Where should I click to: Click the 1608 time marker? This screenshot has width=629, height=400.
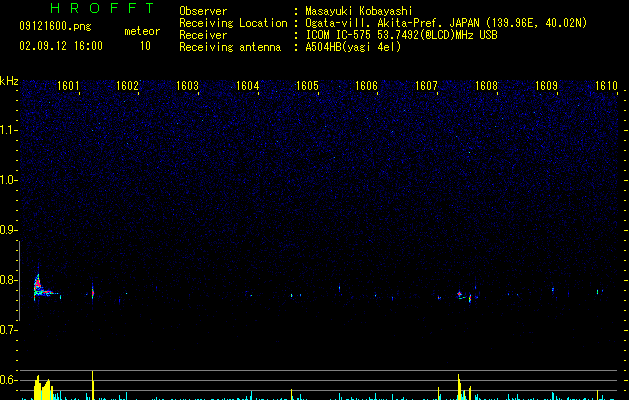487,85
